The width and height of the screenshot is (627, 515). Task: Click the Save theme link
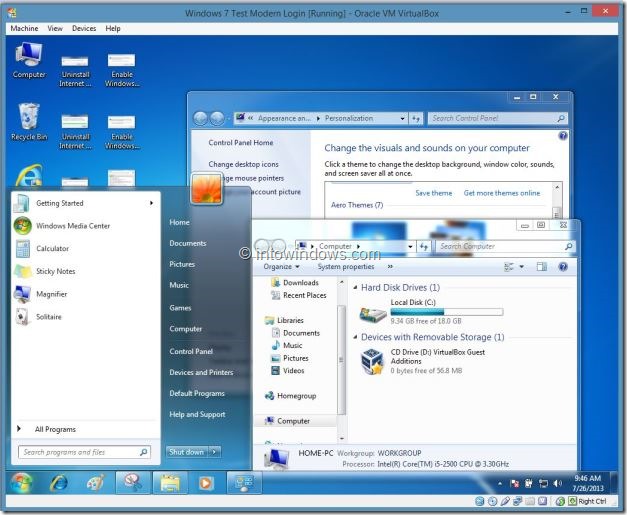pyautogui.click(x=433, y=193)
